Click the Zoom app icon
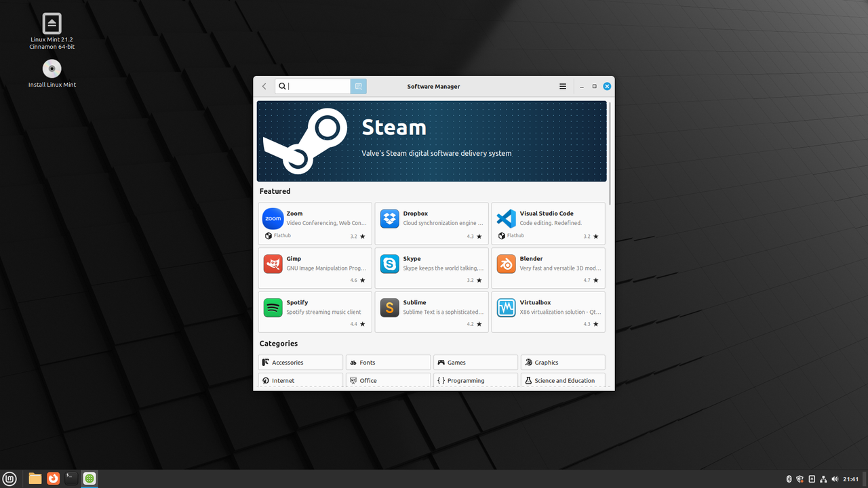The height and width of the screenshot is (488, 868). click(x=273, y=219)
